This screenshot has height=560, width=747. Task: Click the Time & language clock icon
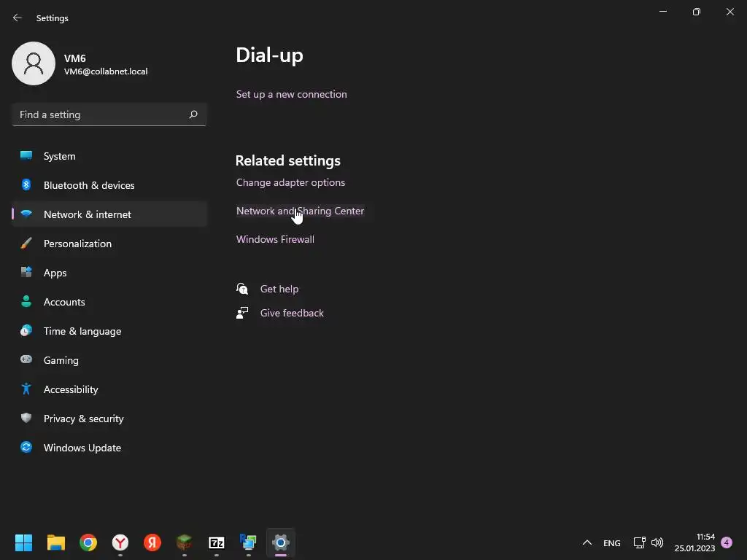point(26,330)
